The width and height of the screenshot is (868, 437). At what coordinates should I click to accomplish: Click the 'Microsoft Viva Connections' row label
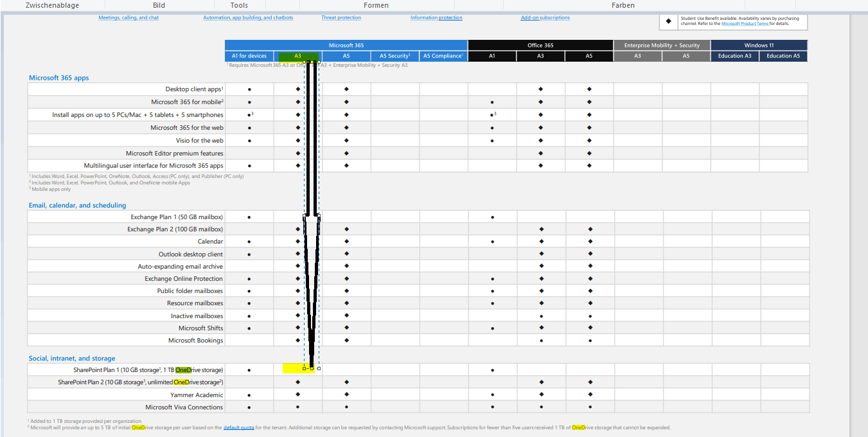tap(184, 407)
